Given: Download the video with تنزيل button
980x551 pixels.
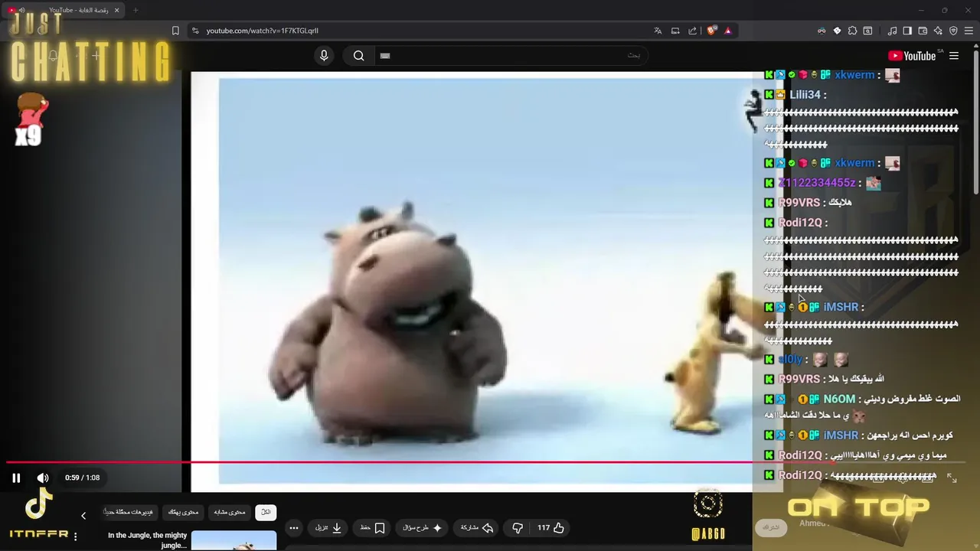Looking at the screenshot, I should (x=328, y=528).
